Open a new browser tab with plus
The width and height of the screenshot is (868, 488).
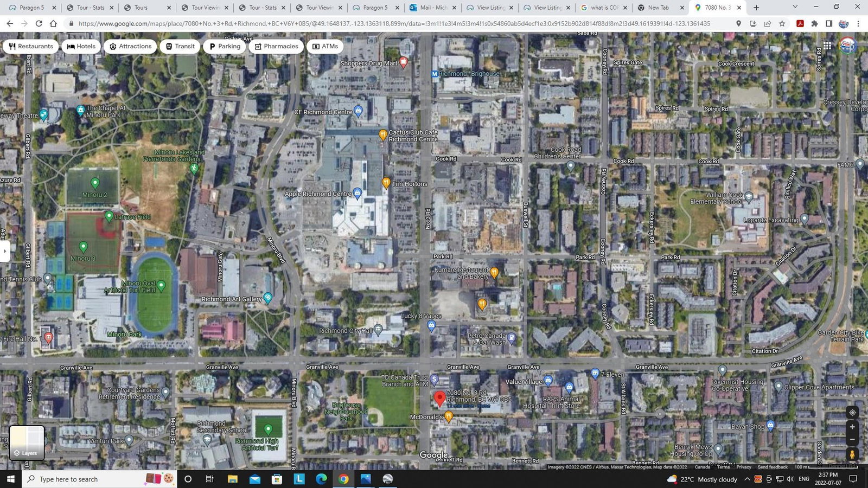click(756, 8)
